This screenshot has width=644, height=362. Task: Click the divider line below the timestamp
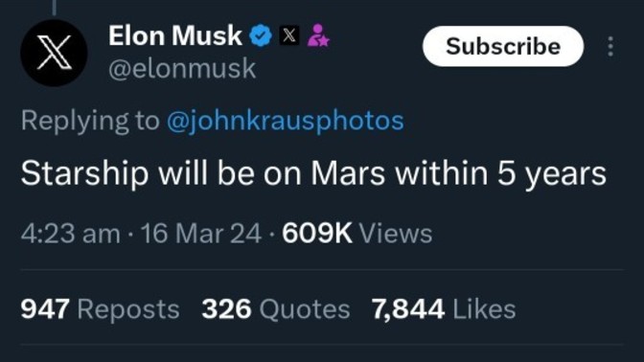click(322, 270)
